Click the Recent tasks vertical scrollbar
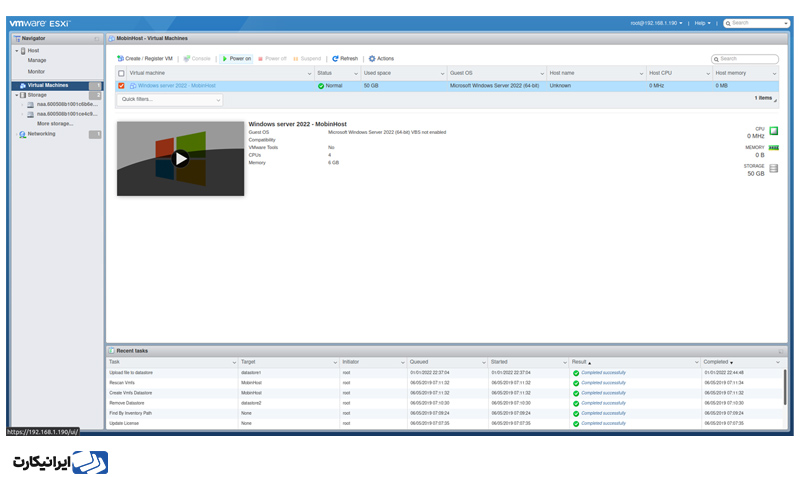800x477 pixels. 785,388
